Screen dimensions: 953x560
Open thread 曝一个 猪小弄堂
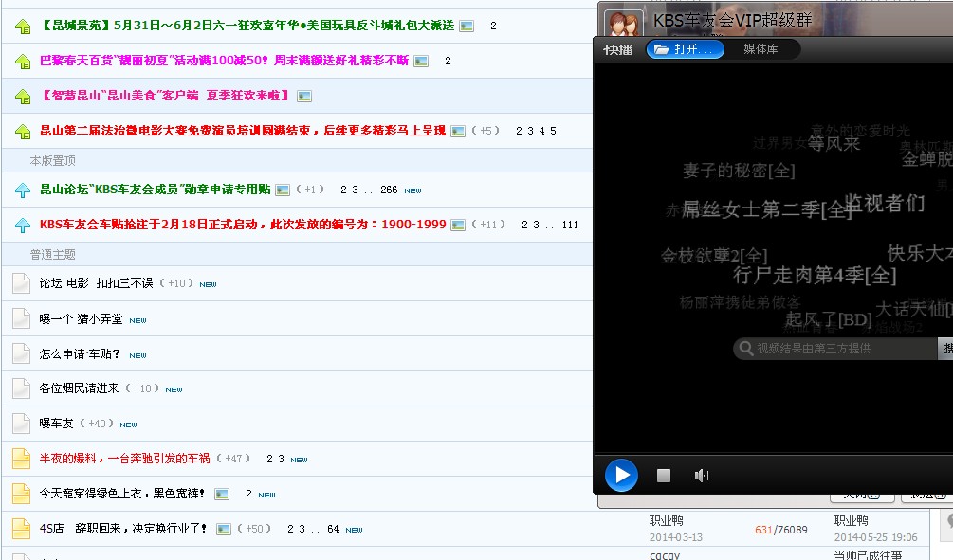[81, 319]
